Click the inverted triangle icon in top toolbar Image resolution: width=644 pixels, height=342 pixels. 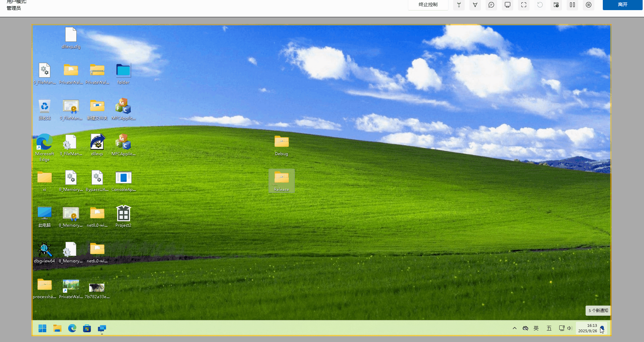[x=475, y=5]
